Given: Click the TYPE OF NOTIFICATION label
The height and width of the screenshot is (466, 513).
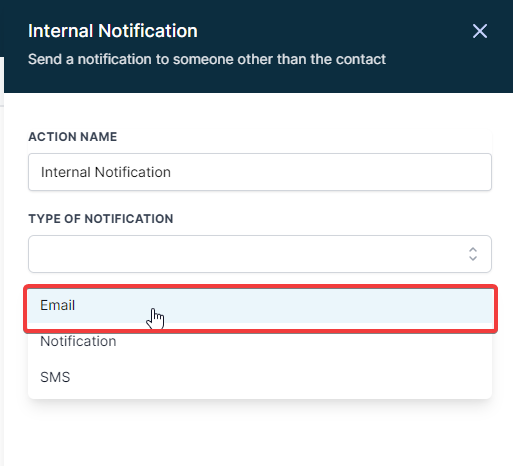Looking at the screenshot, I should (101, 219).
